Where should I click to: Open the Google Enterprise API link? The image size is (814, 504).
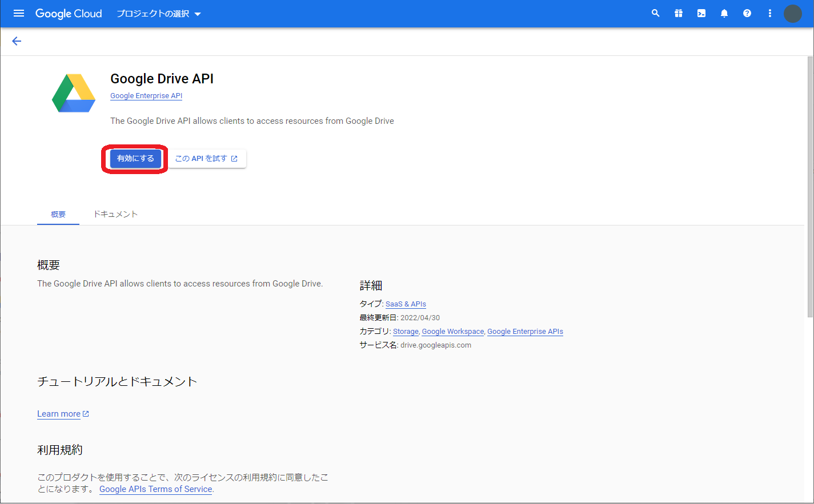click(x=146, y=95)
